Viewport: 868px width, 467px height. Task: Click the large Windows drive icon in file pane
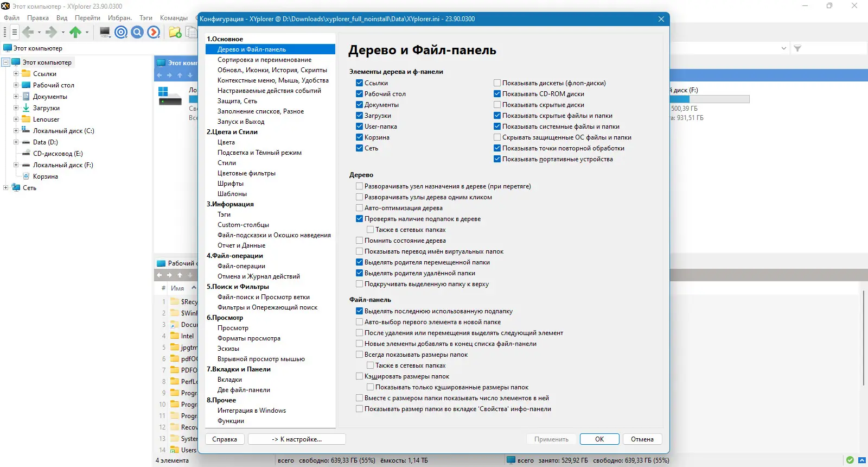tap(170, 96)
